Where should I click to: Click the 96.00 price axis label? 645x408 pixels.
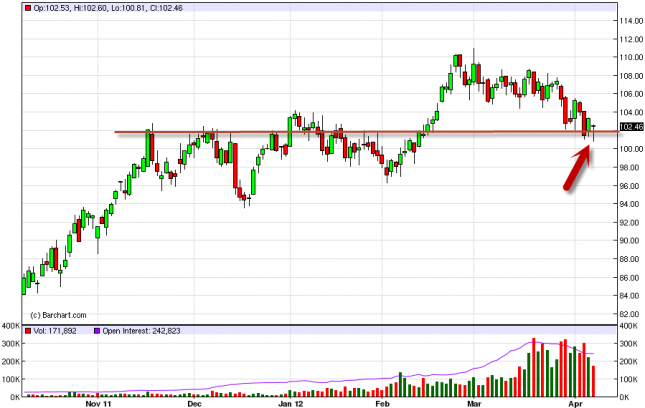tap(631, 186)
